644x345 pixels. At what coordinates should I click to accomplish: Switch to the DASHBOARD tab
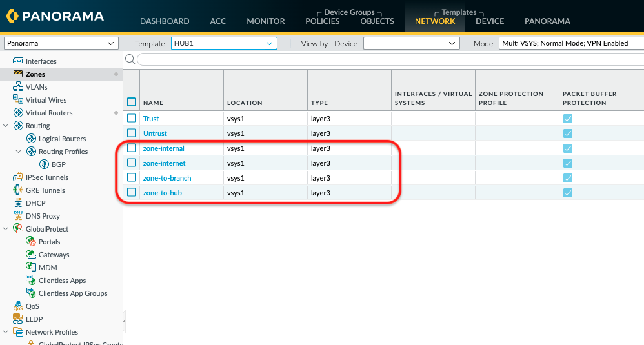point(165,21)
